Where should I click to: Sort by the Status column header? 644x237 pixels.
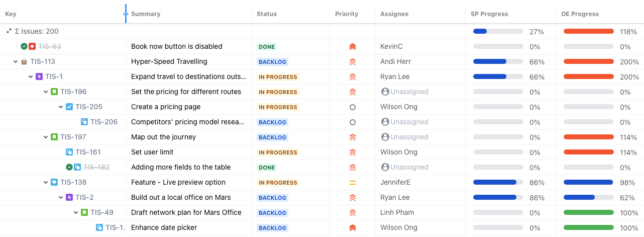[267, 14]
